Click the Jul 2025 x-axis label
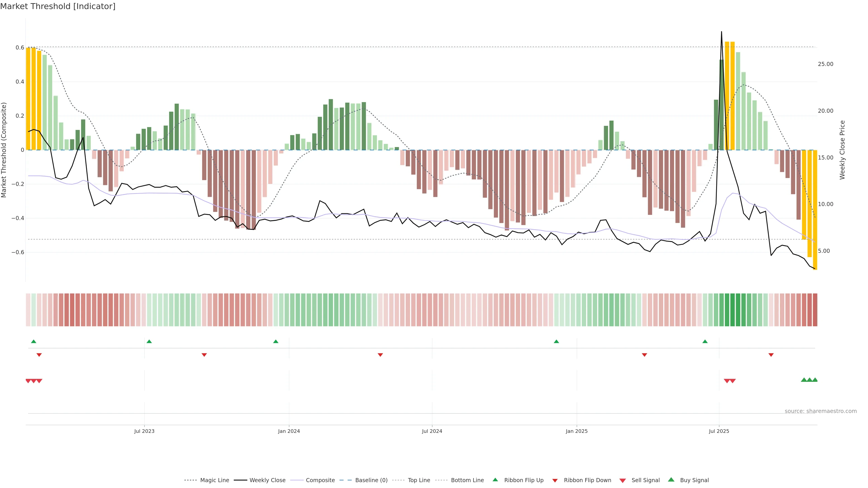The height and width of the screenshot is (488, 868). click(x=719, y=431)
